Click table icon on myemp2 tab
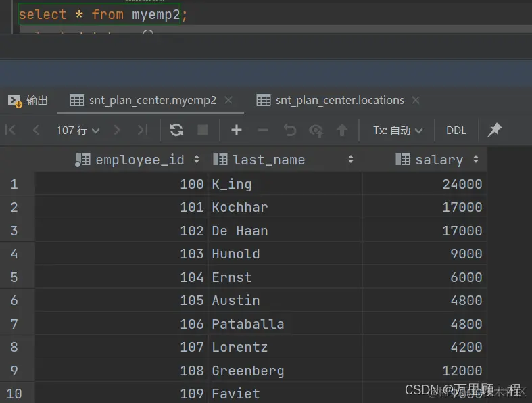This screenshot has width=532, height=403. tap(76, 100)
